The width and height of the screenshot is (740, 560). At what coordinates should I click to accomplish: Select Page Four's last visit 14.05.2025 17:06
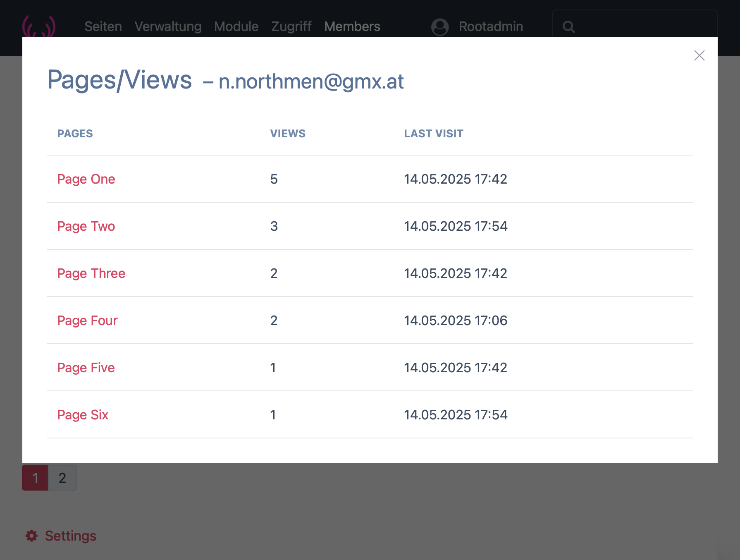pyautogui.click(x=456, y=321)
